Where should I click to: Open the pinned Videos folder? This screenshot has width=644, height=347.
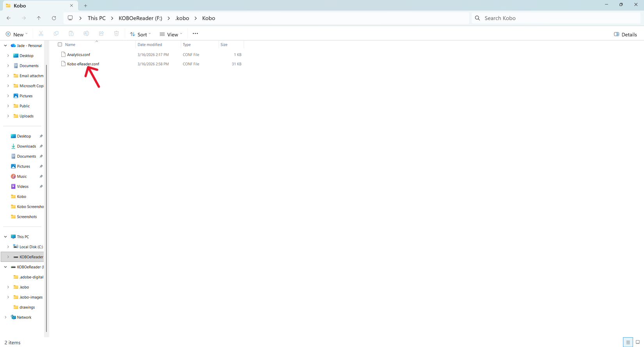pos(23,187)
